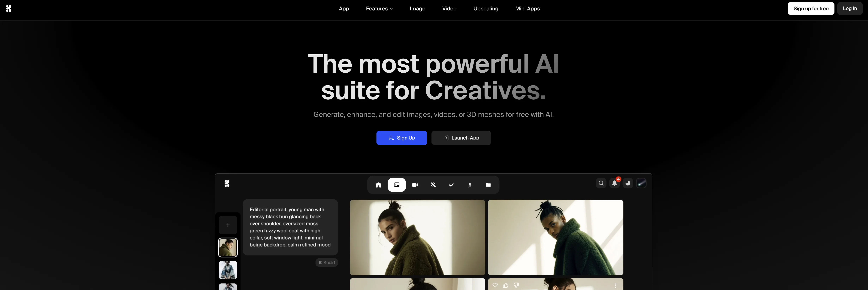Expand the Features dropdown menu
The image size is (868, 290).
[x=379, y=8]
